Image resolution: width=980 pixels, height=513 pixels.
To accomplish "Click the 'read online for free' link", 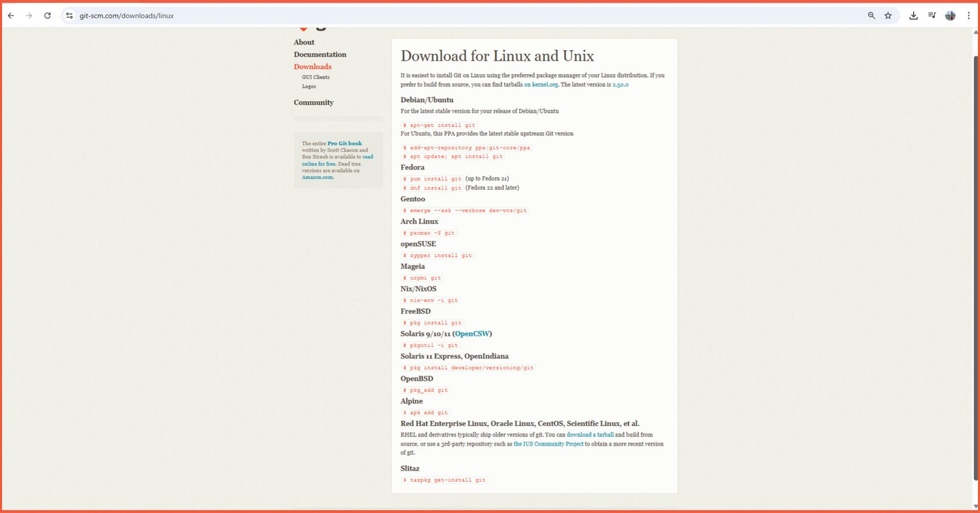I will (x=337, y=160).
